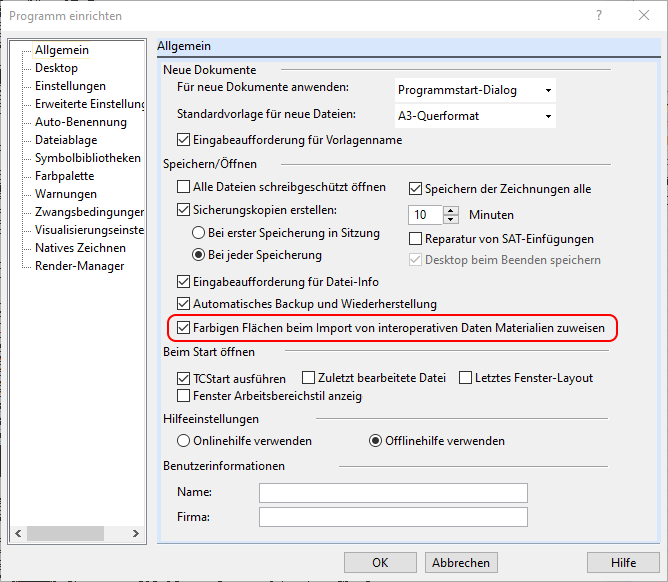Open Natives Zeichnen page
The height and width of the screenshot is (582, 668).
point(80,248)
